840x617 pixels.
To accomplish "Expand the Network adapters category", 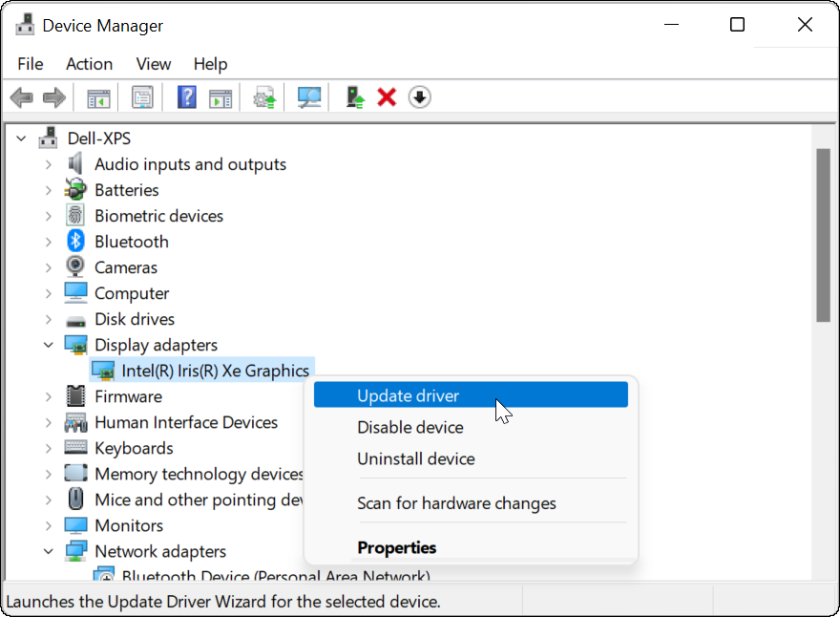I will click(49, 551).
